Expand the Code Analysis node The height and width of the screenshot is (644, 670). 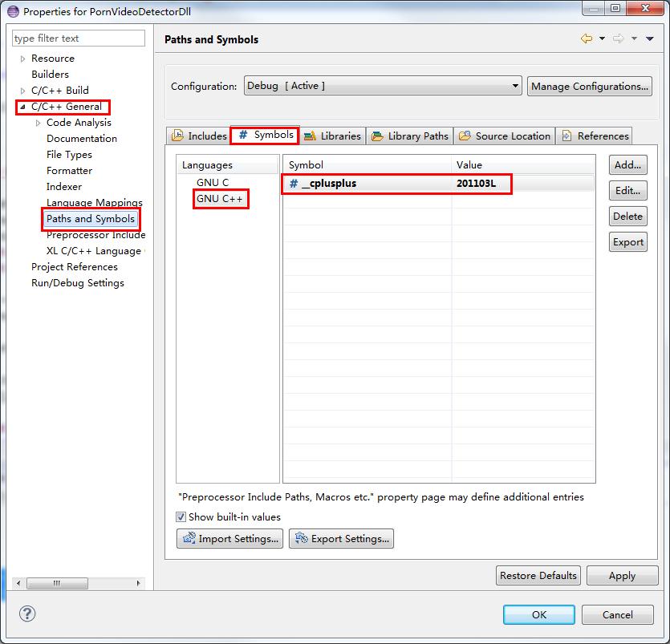point(38,123)
